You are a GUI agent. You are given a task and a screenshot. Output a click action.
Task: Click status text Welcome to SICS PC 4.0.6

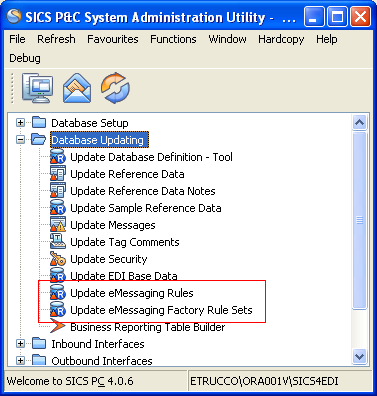coord(70,381)
